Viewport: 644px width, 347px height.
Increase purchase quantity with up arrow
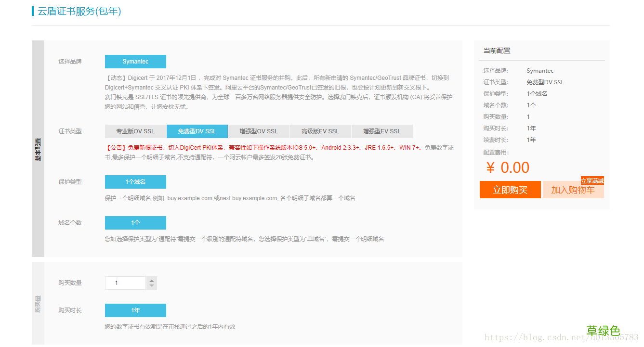coord(151,280)
